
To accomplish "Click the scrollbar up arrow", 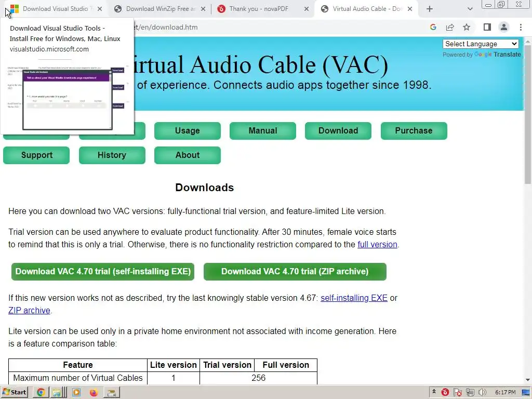I will (528, 42).
